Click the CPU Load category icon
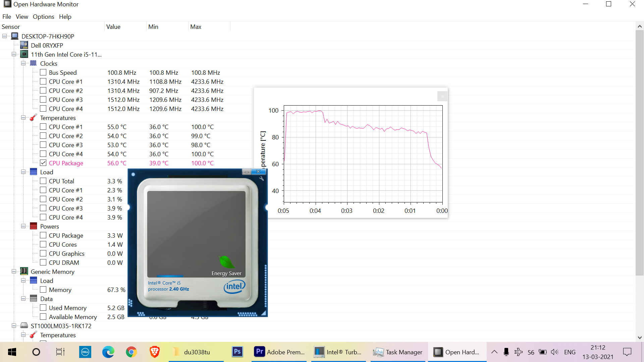 pos(33,172)
